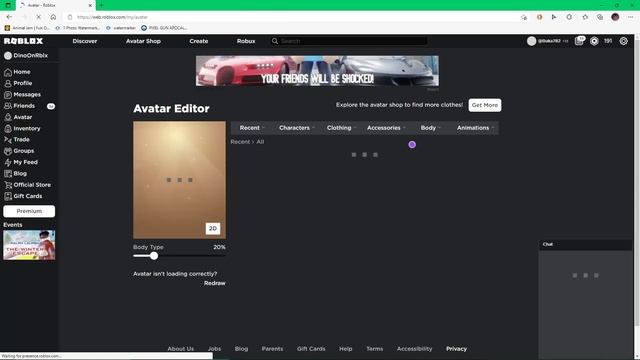The height and width of the screenshot is (360, 640).
Task: Click the Body Type slider handle
Action: 153,256
